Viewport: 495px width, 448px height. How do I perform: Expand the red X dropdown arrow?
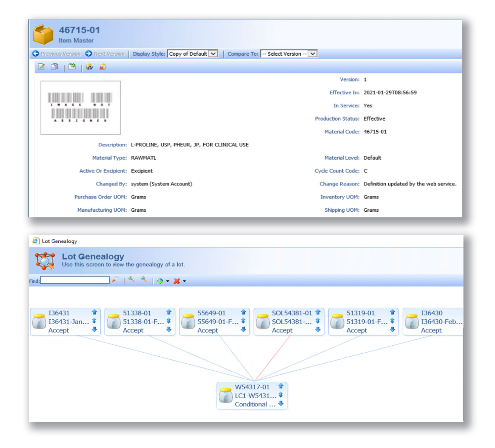coord(184,281)
